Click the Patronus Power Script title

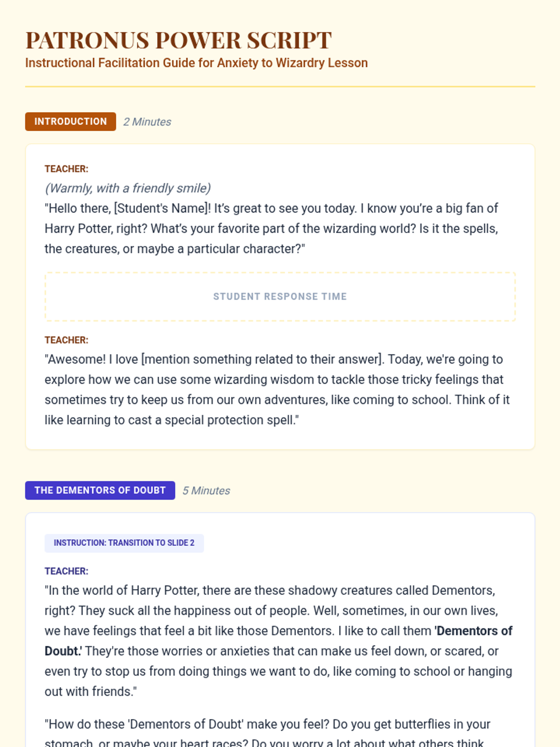[178, 40]
